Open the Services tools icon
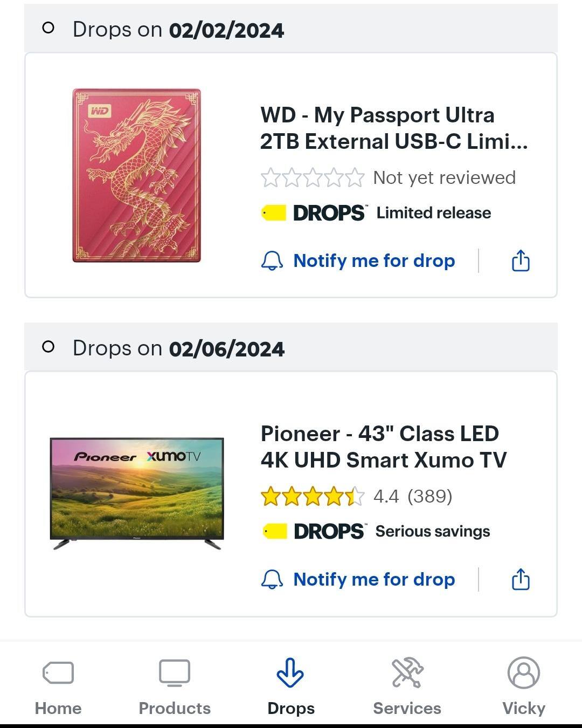Image resolution: width=582 pixels, height=728 pixels. 407,673
